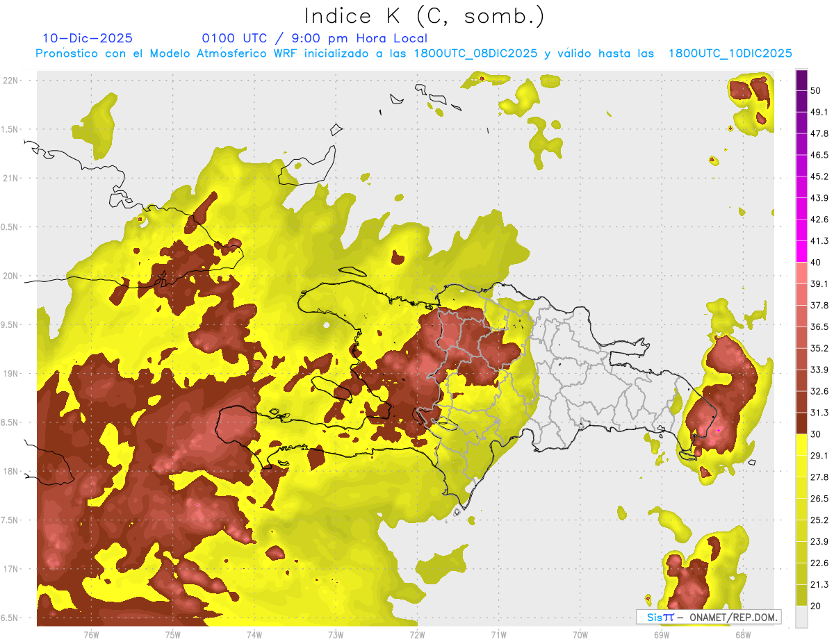Click the "6.5N" latitude label
The height and width of the screenshot is (644, 834).
(10, 618)
